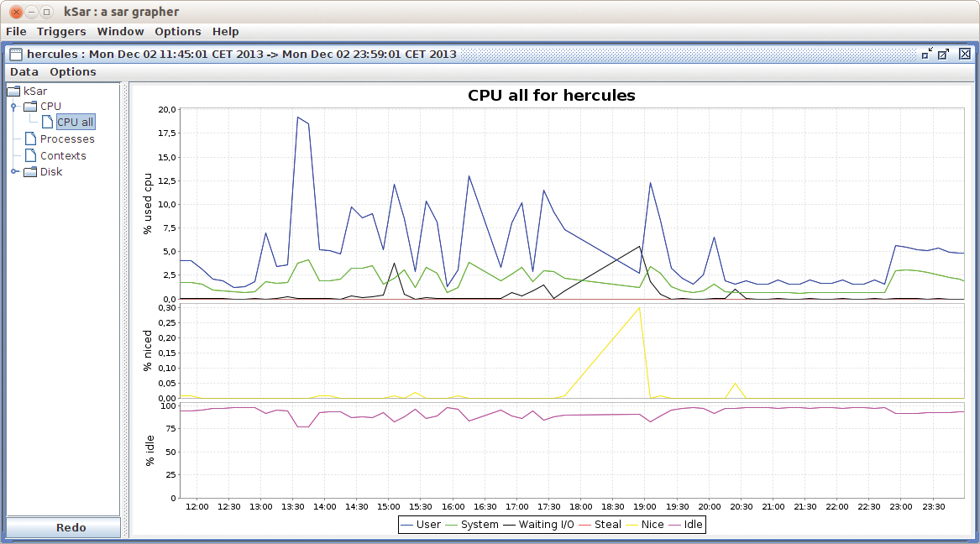Screen dimensions: 980x544
Task: Click the kSar root folder icon
Action: coord(13,91)
